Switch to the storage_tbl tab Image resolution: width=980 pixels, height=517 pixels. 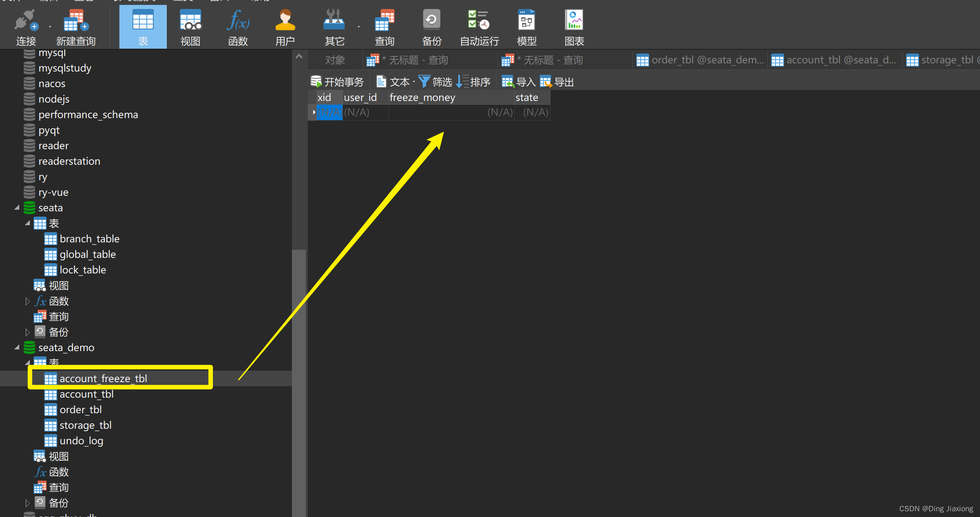point(942,60)
